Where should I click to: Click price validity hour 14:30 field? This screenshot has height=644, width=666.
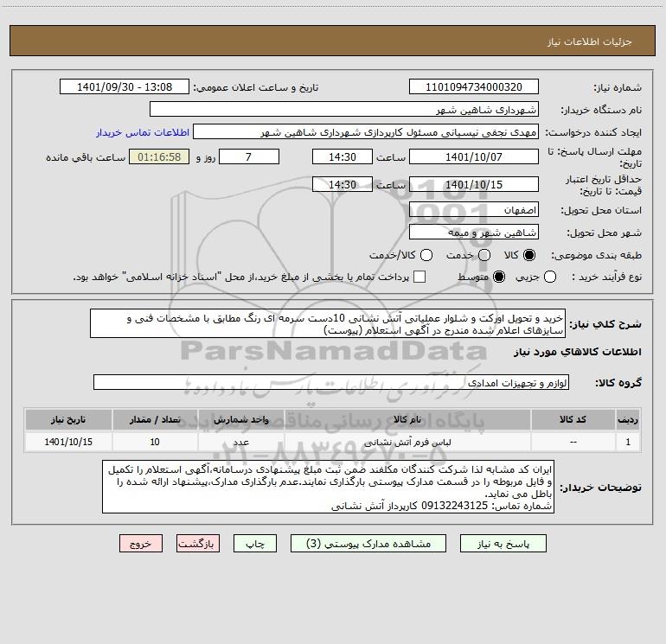tap(343, 184)
